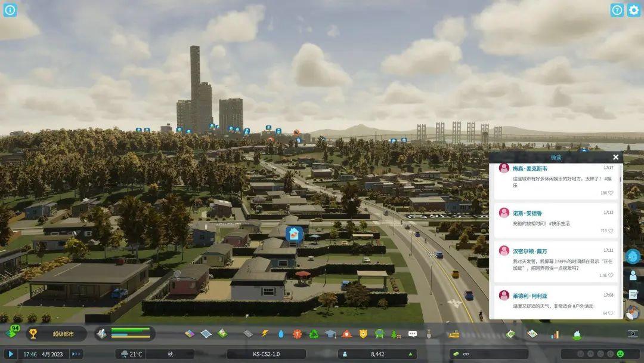644x363 pixels.
Task: Click the 诺斯·安德鲁 poster name
Action: 527,213
